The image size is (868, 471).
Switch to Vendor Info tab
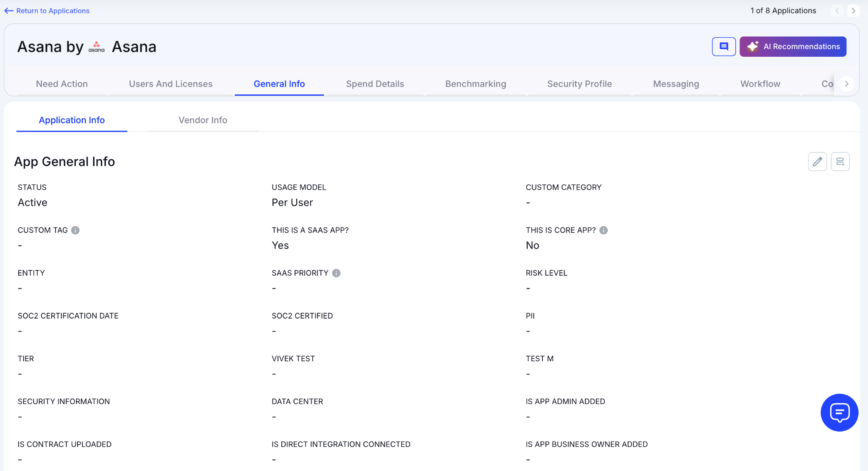point(203,120)
